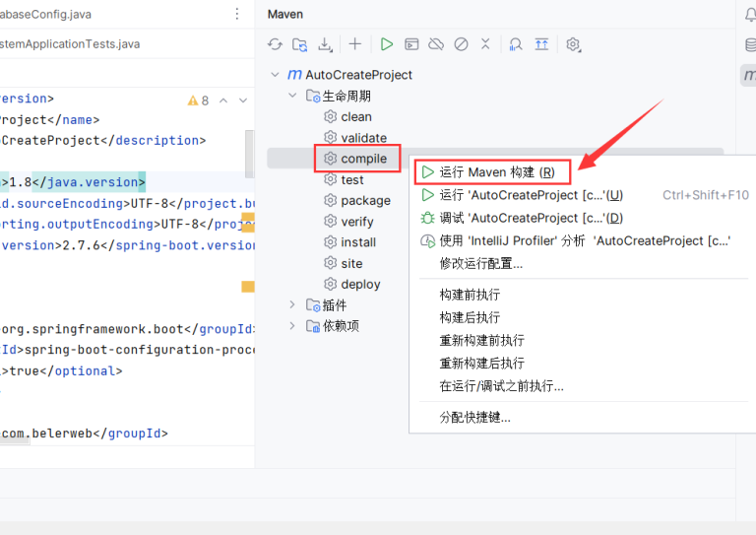Click the Maven tool window button in right sidebar
Screen dimensions: 756x535
(749, 75)
